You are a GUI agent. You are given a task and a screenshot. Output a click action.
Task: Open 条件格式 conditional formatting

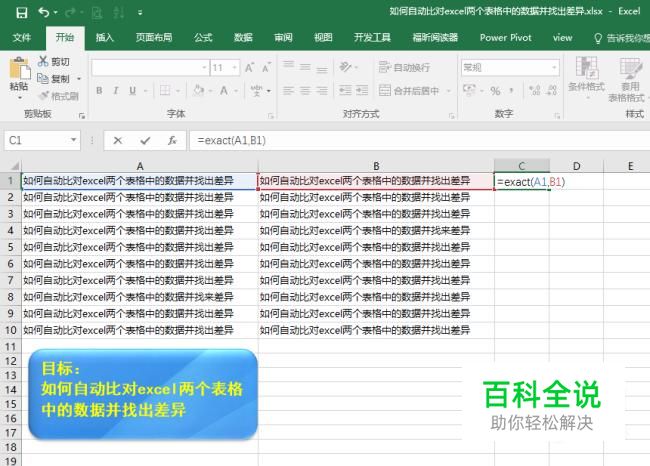tap(586, 77)
